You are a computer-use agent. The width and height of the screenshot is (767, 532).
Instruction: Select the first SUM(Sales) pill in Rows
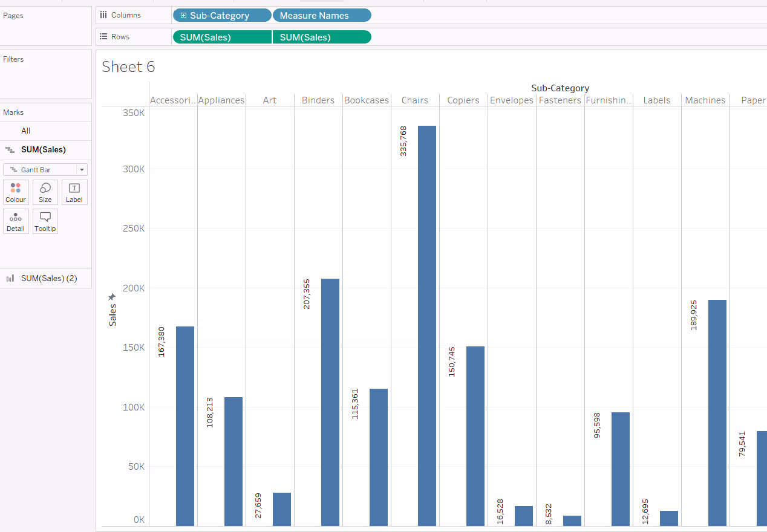[x=222, y=37]
